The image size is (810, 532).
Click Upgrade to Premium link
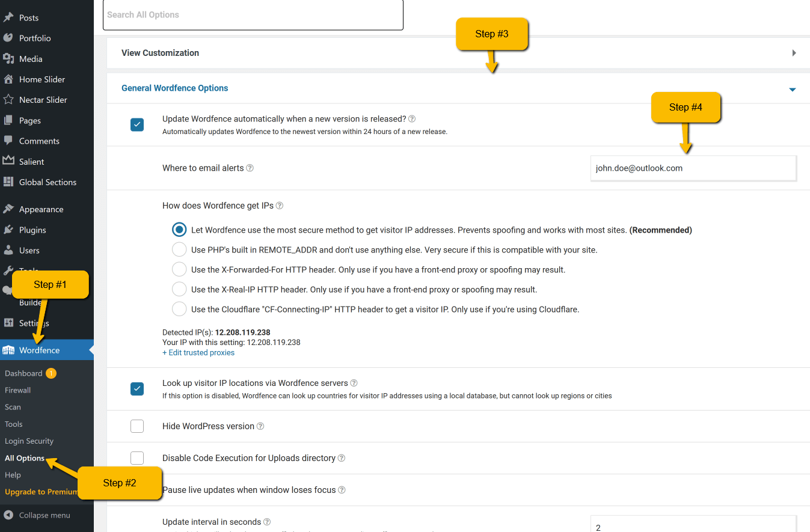coord(42,492)
